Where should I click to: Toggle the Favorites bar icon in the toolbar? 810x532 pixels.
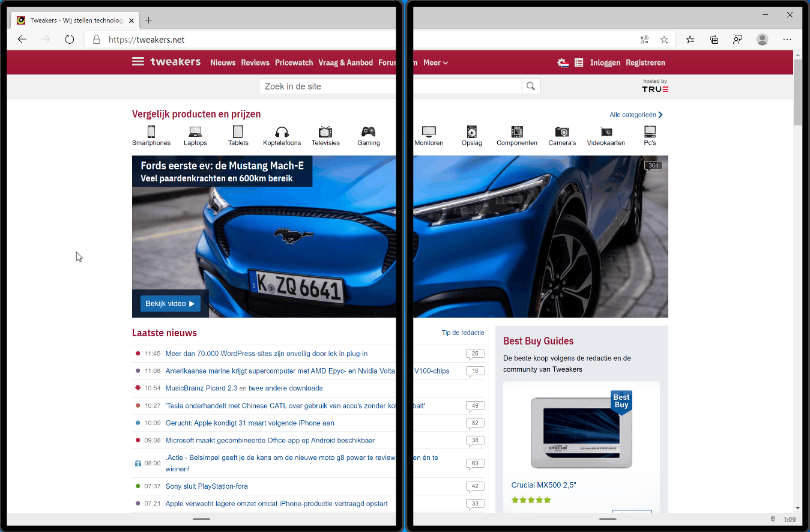[x=690, y=39]
